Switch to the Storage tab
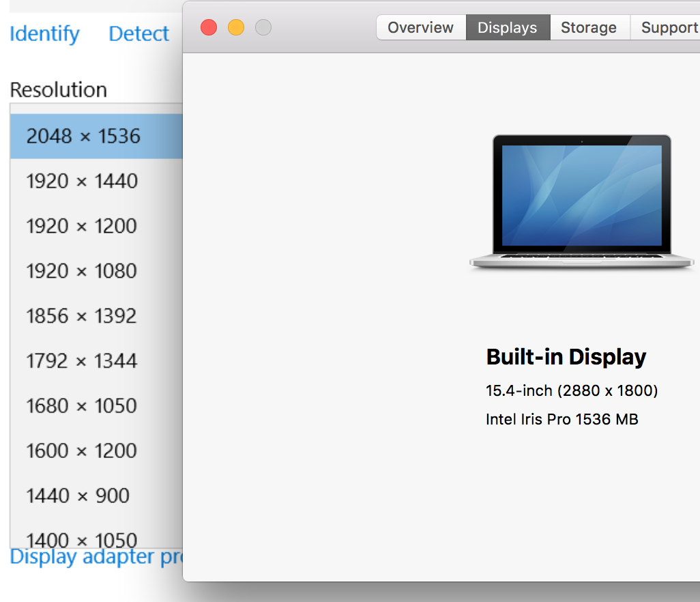 [589, 28]
